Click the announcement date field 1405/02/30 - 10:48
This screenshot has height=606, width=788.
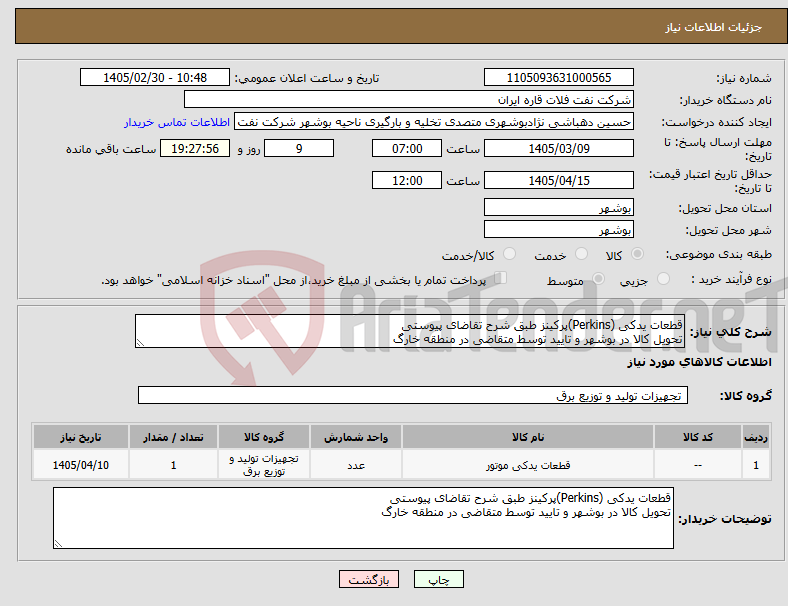[x=155, y=77]
